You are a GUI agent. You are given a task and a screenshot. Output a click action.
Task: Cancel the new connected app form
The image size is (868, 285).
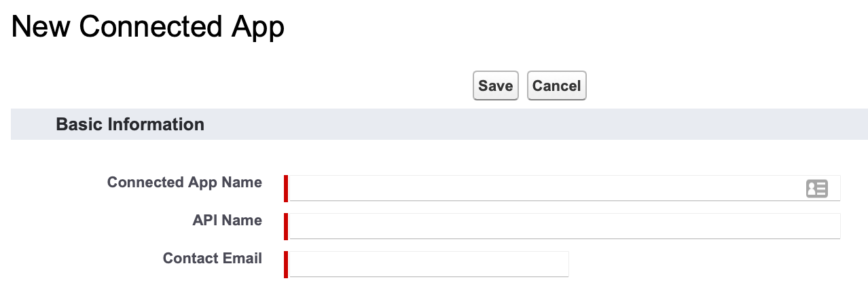point(556,85)
